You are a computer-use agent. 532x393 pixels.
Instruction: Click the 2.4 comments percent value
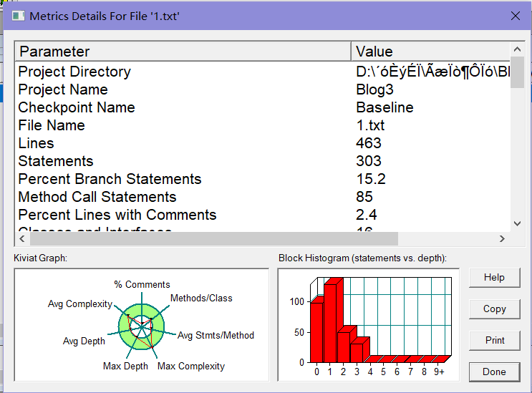click(x=367, y=215)
